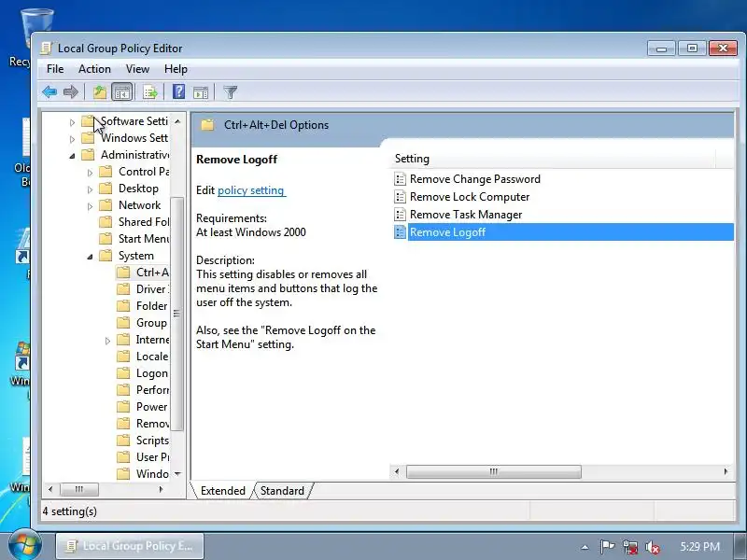Screen dimensions: 747x560
Task: Click the Remove Task Manager policy icon
Action: pos(401,215)
